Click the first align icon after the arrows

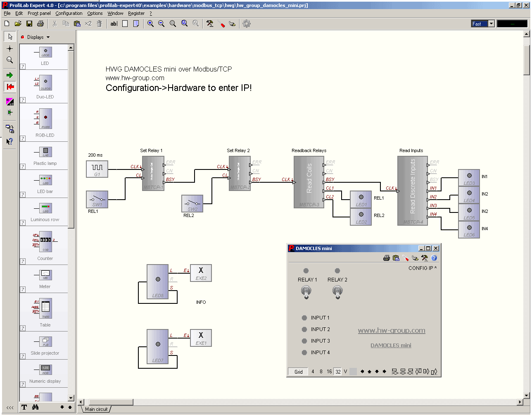[395, 372]
